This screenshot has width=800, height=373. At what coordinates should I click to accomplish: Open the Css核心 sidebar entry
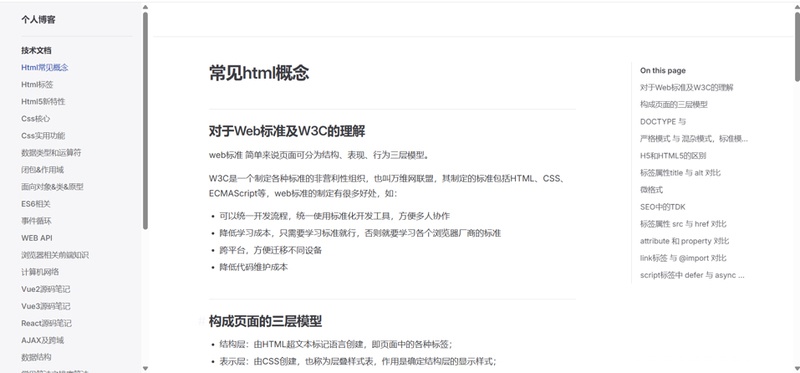36,119
